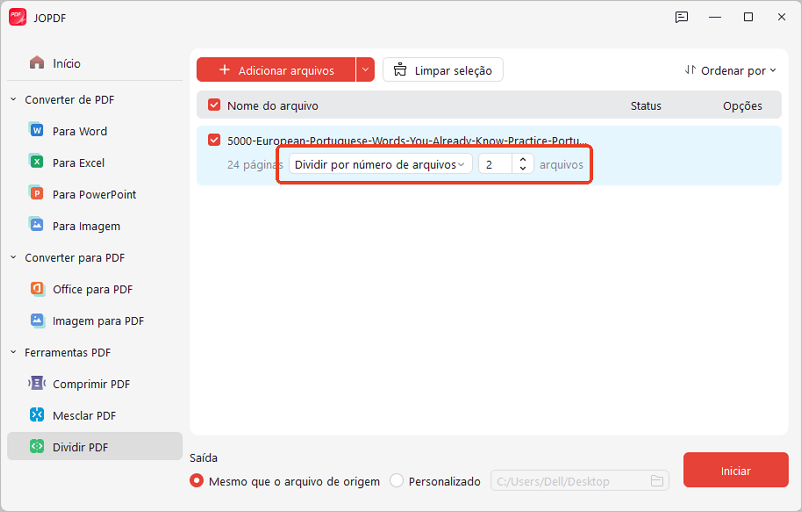Maximize the JOPDF window
This screenshot has width=802, height=512.
coord(748,17)
